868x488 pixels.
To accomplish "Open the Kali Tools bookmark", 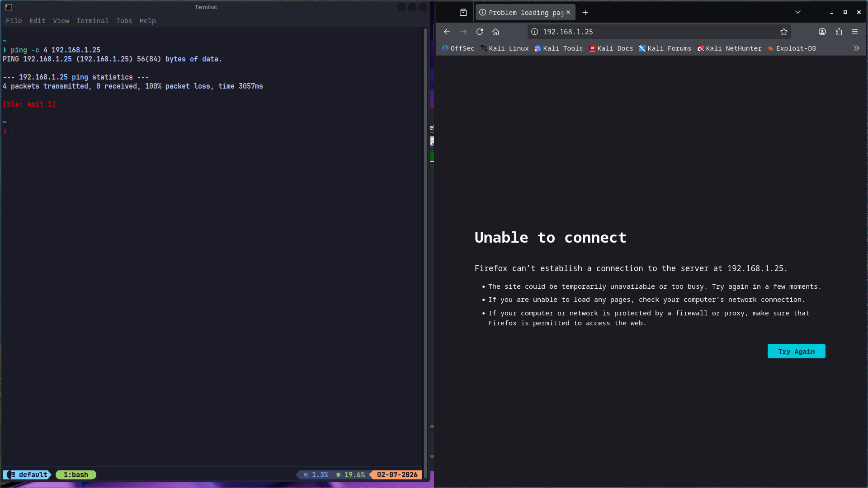I will [x=559, y=48].
